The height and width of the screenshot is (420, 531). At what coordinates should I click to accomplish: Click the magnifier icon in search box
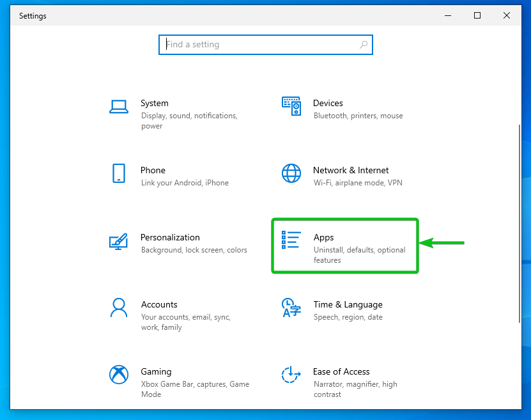coord(364,45)
